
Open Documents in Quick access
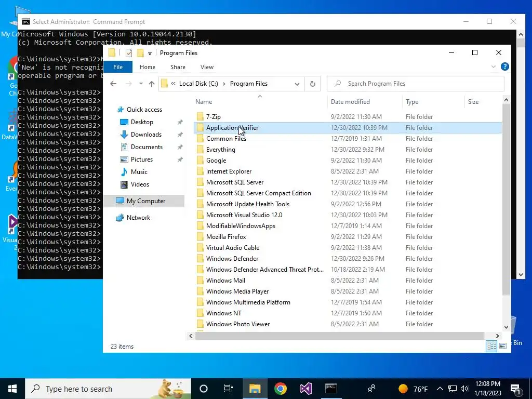[x=147, y=147]
